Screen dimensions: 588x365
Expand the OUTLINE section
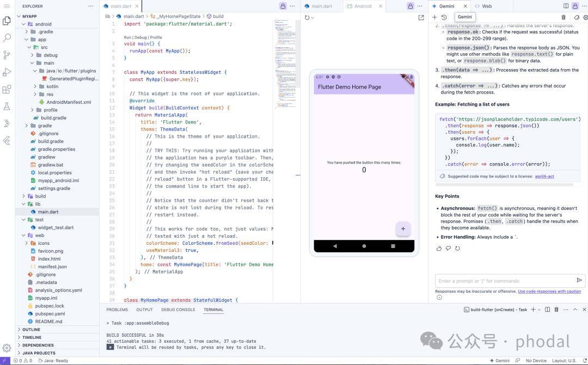point(31,330)
